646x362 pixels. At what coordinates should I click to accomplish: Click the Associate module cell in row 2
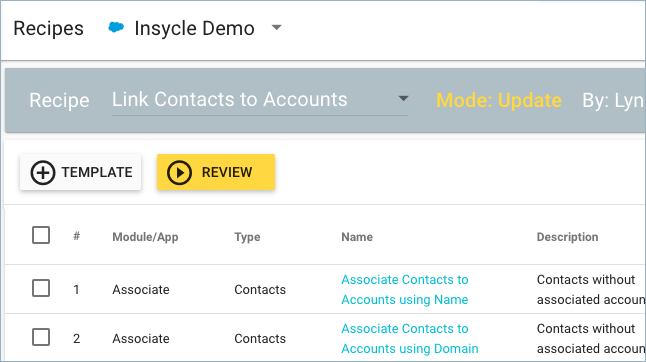pyautogui.click(x=141, y=339)
